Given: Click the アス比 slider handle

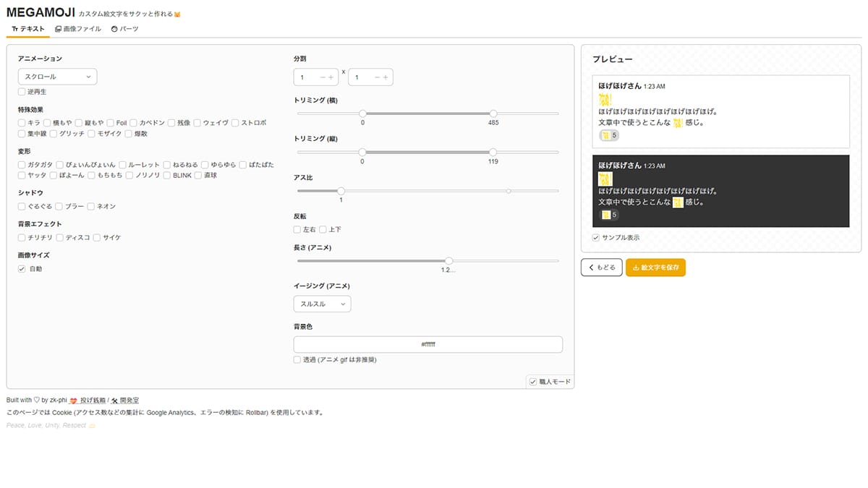Looking at the screenshot, I should click(x=341, y=191).
